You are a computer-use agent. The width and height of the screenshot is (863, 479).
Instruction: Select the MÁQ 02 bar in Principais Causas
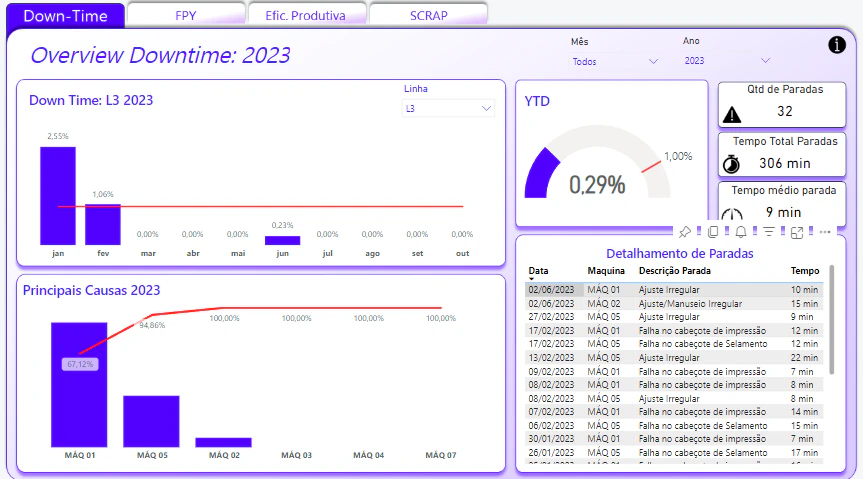point(223,442)
